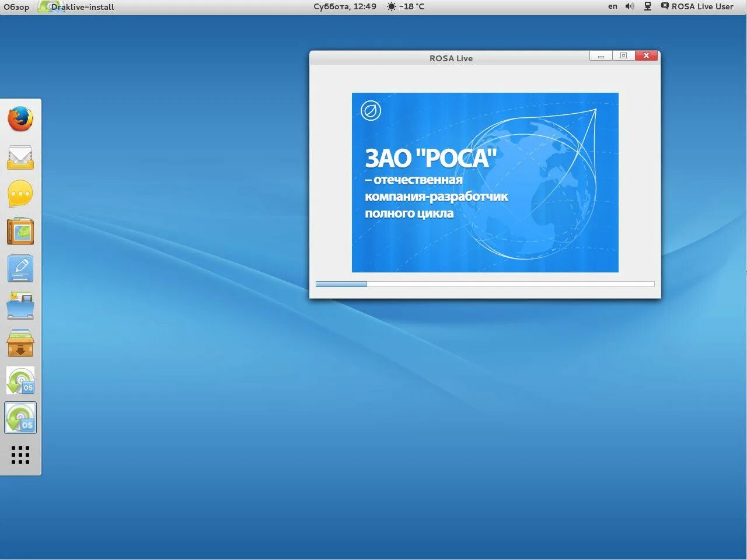Viewport: 747px width, 560px height.
Task: Open the Обзор activities overview
Action: click(16, 7)
